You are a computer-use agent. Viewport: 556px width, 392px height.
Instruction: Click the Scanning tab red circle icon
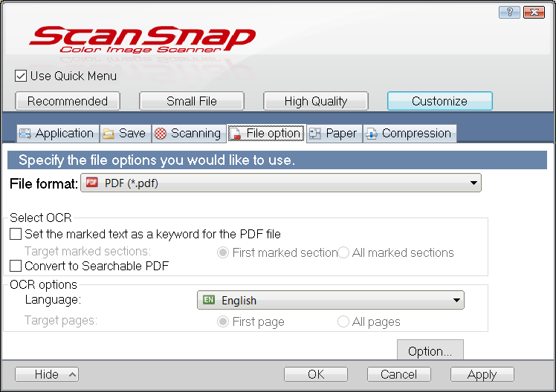point(161,134)
